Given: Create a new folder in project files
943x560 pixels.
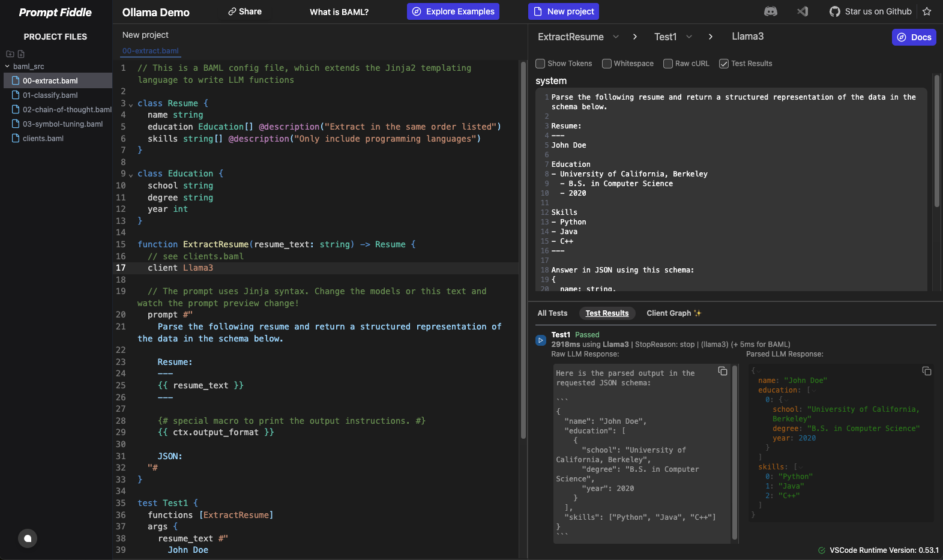Looking at the screenshot, I should pos(10,54).
